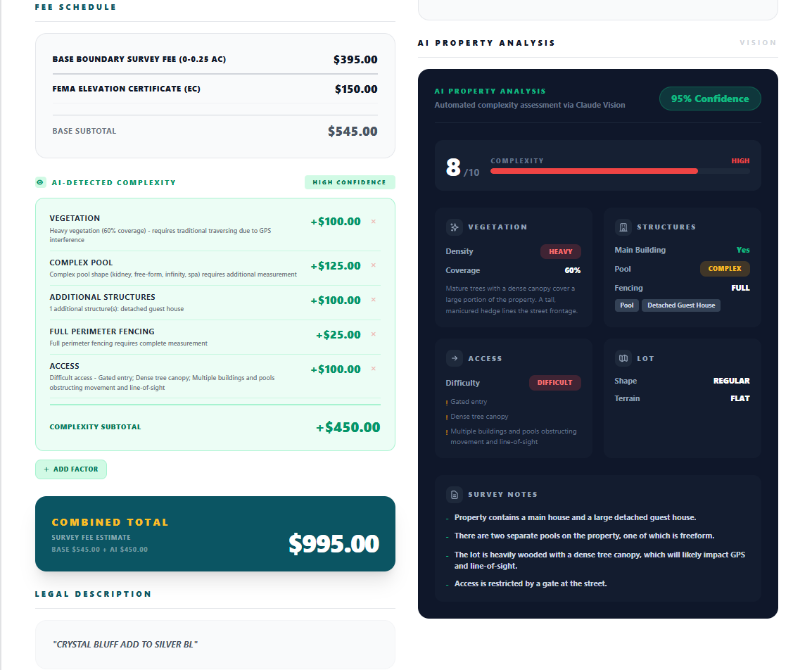Click the VISION label near AI Property Analysis
Screen dimensions: 812x670
(x=759, y=43)
